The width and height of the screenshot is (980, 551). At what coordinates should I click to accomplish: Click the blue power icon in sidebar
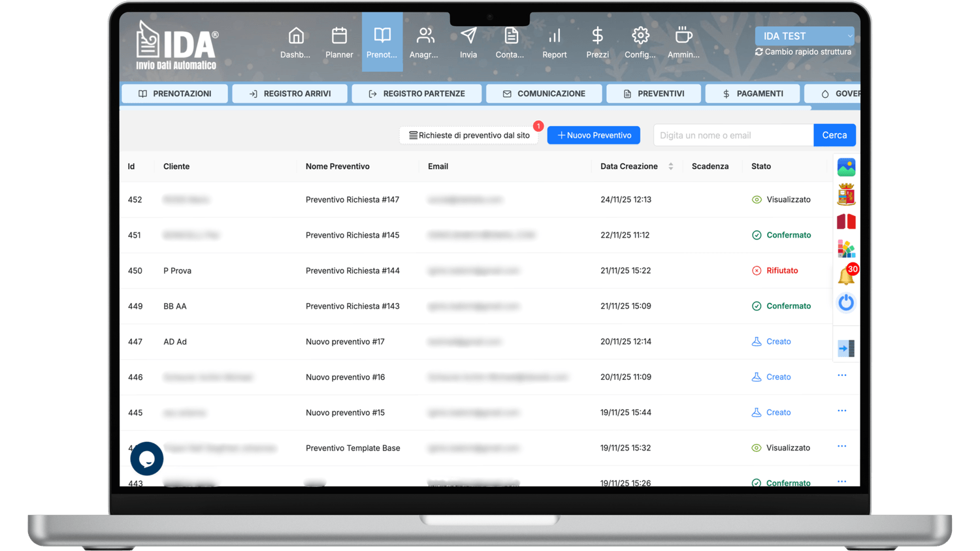[846, 302]
